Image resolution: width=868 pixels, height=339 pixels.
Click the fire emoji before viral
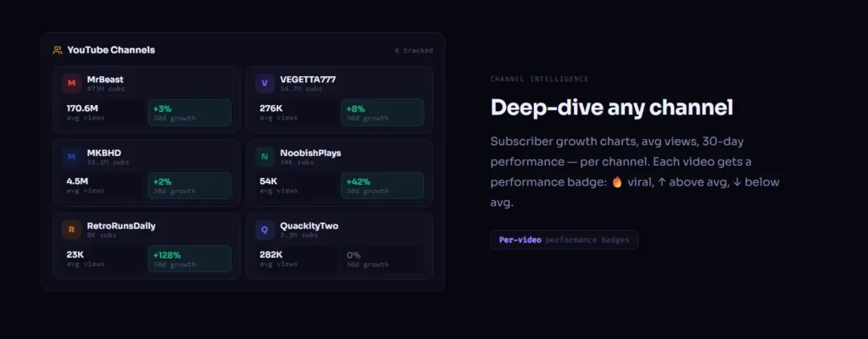pos(617,182)
